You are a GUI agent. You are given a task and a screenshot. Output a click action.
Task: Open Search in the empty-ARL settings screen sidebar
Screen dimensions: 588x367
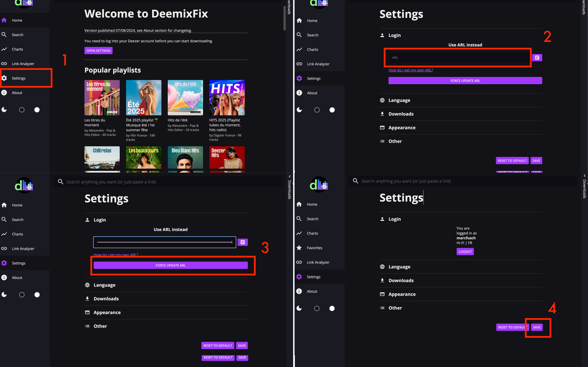(319, 35)
